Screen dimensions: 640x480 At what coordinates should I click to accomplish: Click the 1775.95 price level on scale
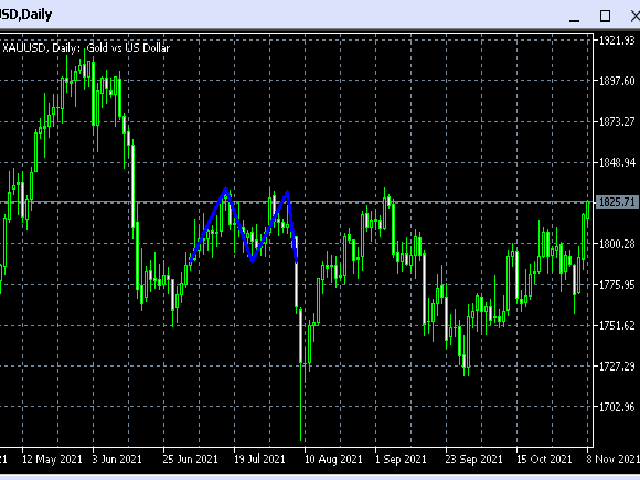click(x=616, y=285)
